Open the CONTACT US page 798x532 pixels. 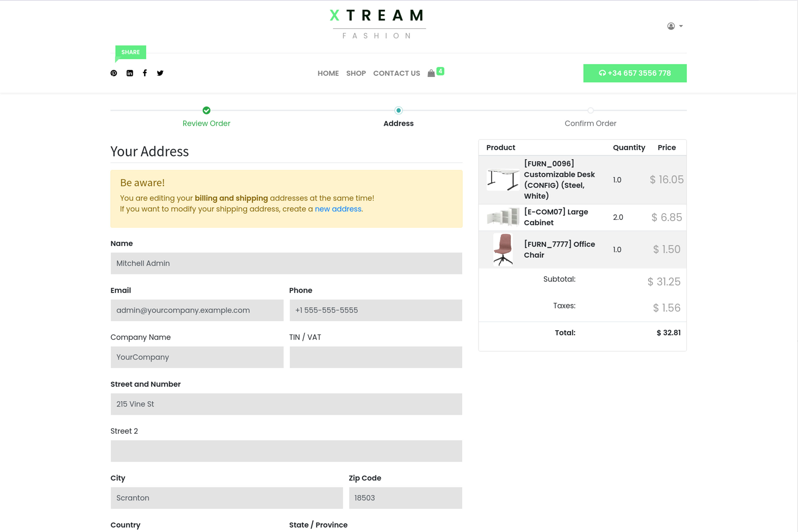pyautogui.click(x=396, y=73)
